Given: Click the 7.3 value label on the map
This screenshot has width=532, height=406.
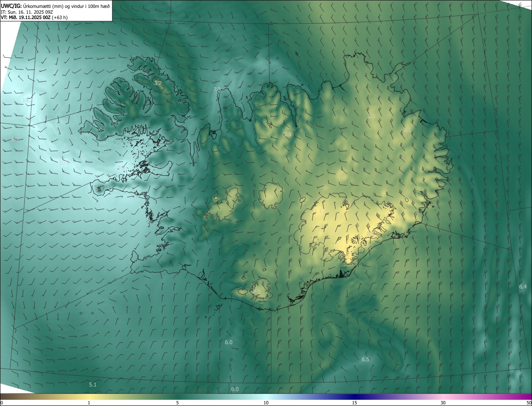Looking at the screenshot, I should pyautogui.click(x=217, y=89).
